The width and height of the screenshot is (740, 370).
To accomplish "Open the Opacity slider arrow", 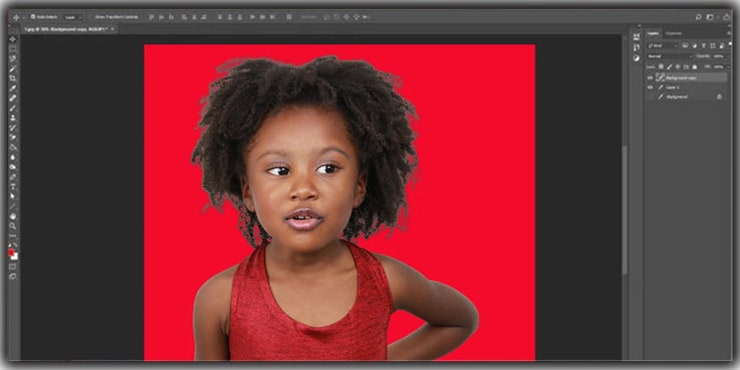I will click(729, 56).
